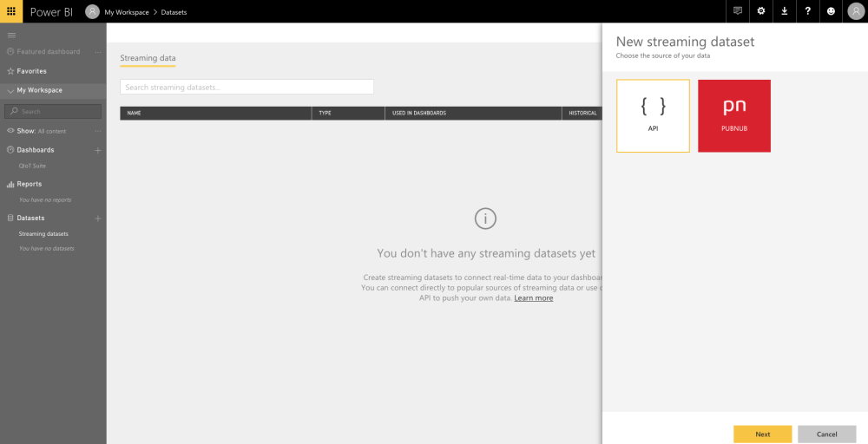Click the Cancel button
This screenshot has height=444, width=868.
827,434
